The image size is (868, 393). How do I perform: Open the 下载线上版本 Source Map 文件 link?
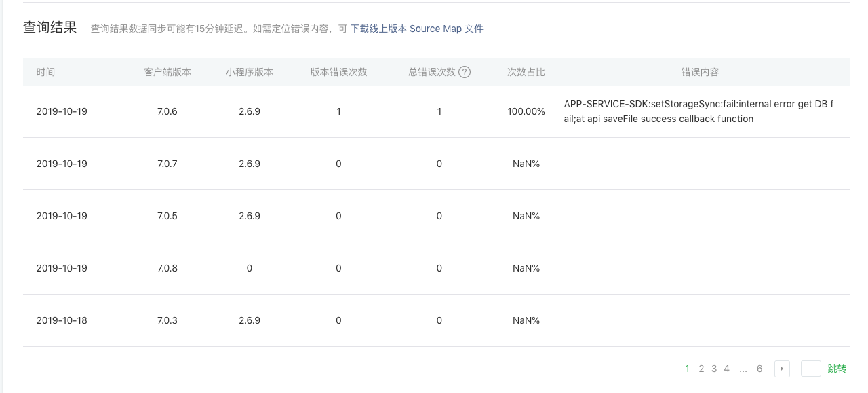coord(416,29)
